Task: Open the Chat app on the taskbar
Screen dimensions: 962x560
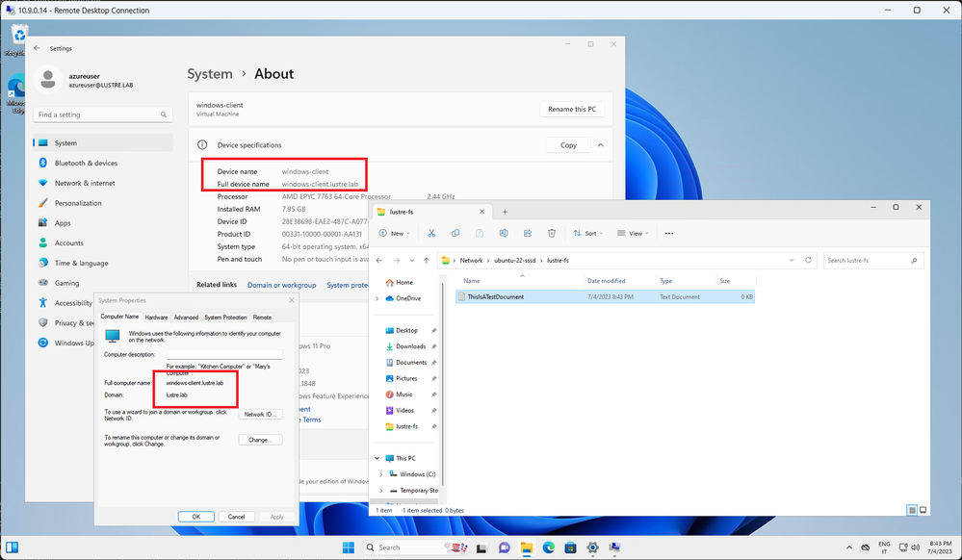Action: [x=505, y=547]
